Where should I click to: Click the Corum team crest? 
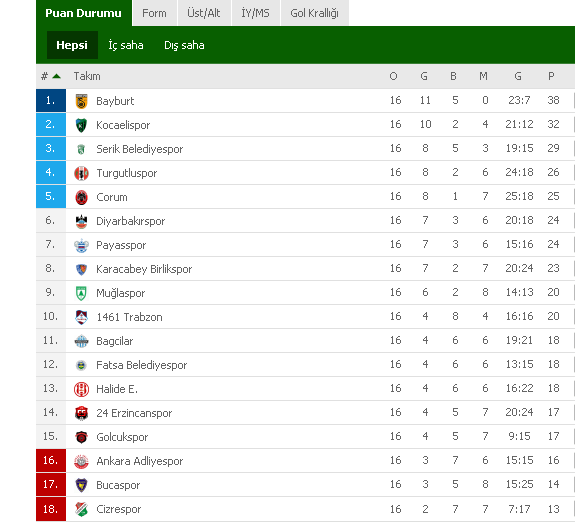81,198
